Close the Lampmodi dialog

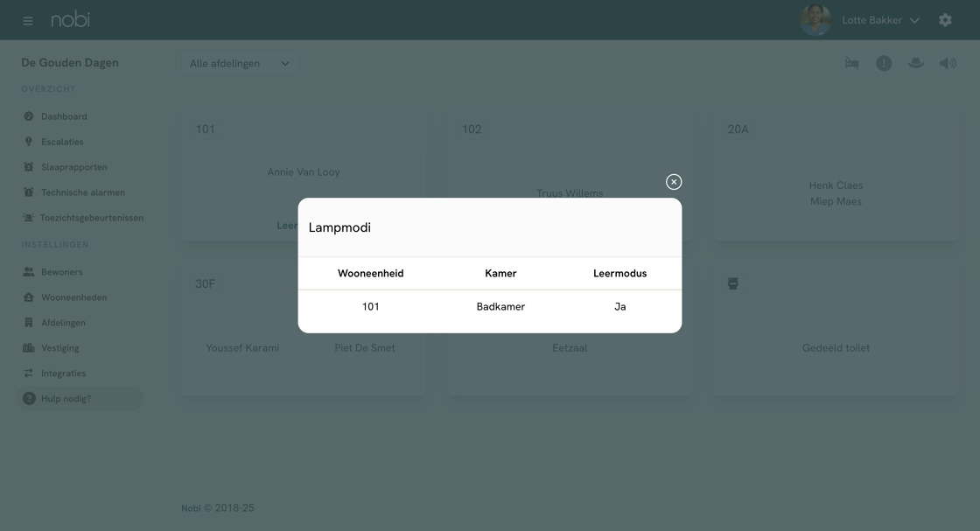click(674, 182)
